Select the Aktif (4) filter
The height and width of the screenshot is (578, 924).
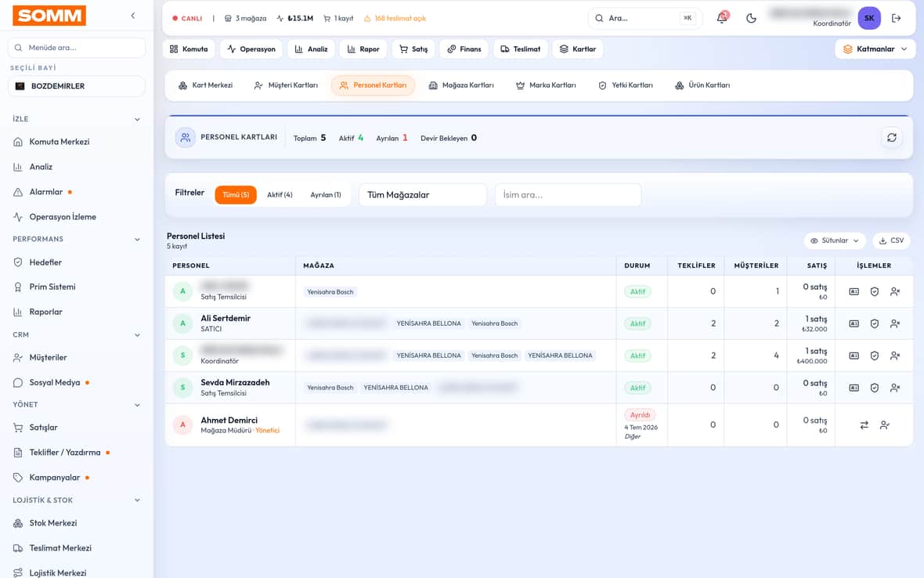[x=280, y=194]
